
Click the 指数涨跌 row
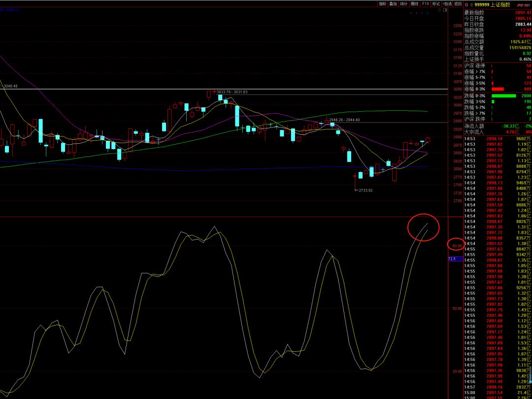498,30
